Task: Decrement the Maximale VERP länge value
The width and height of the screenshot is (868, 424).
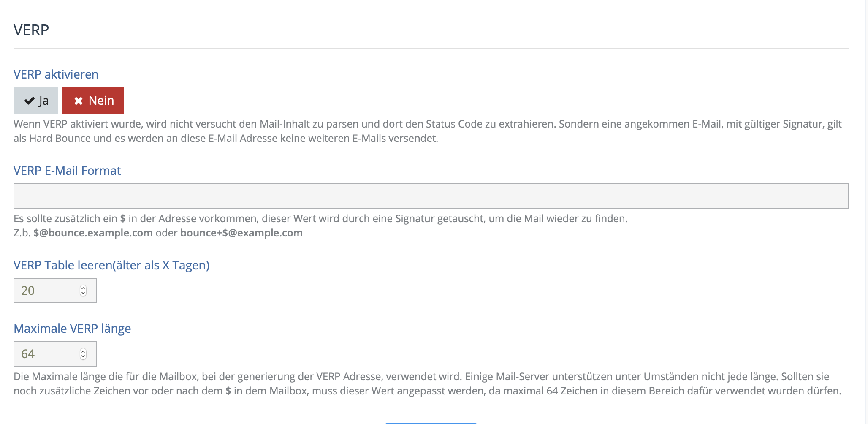Action: (x=83, y=356)
